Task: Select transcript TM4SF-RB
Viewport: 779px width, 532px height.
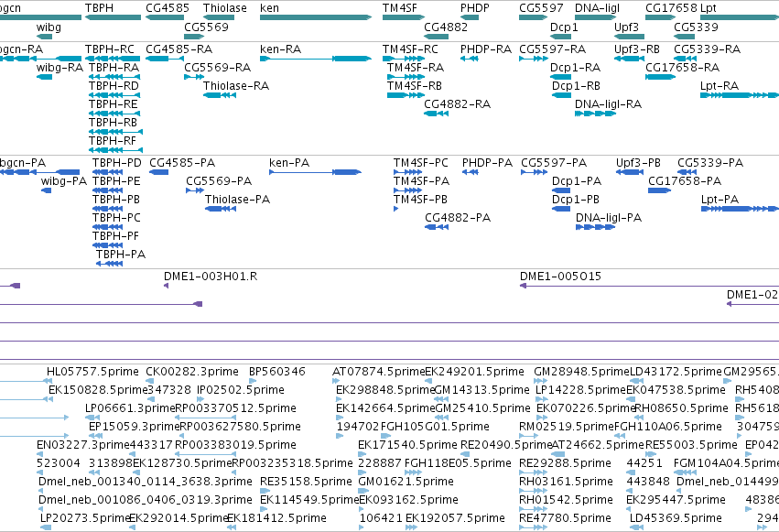Action: pos(406,95)
